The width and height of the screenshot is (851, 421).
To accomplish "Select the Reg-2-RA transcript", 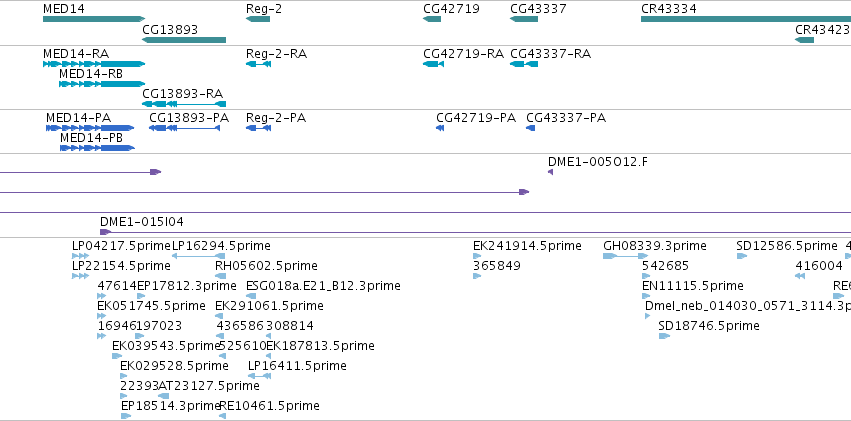I will (258, 64).
